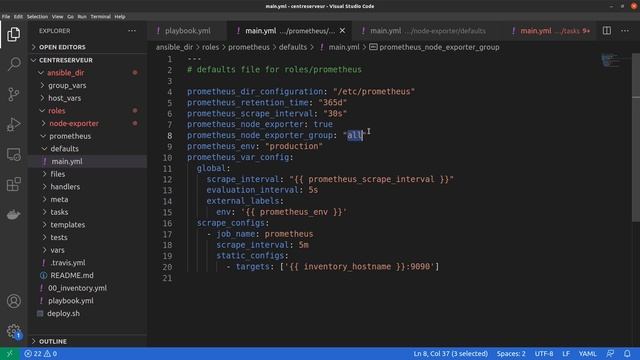Open Remote Explorer view icon
Viewport: 640px width, 360px height.
pyautogui.click(x=13, y=155)
